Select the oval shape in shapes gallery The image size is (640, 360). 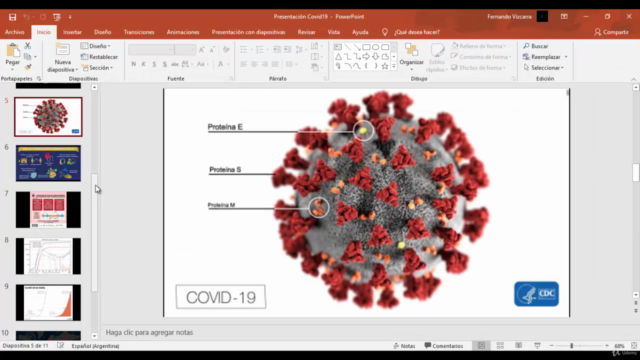(x=376, y=47)
